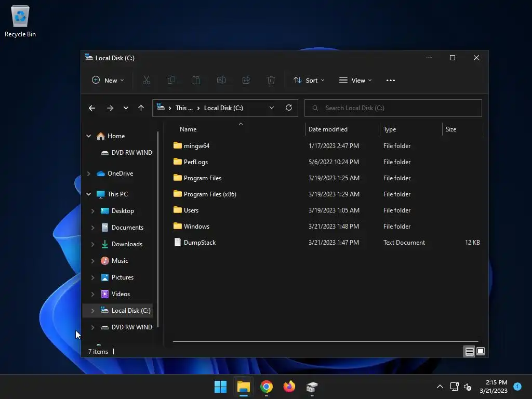Expand the OneDrive tree node
Viewport: 532px width, 399px height.
pyautogui.click(x=88, y=174)
